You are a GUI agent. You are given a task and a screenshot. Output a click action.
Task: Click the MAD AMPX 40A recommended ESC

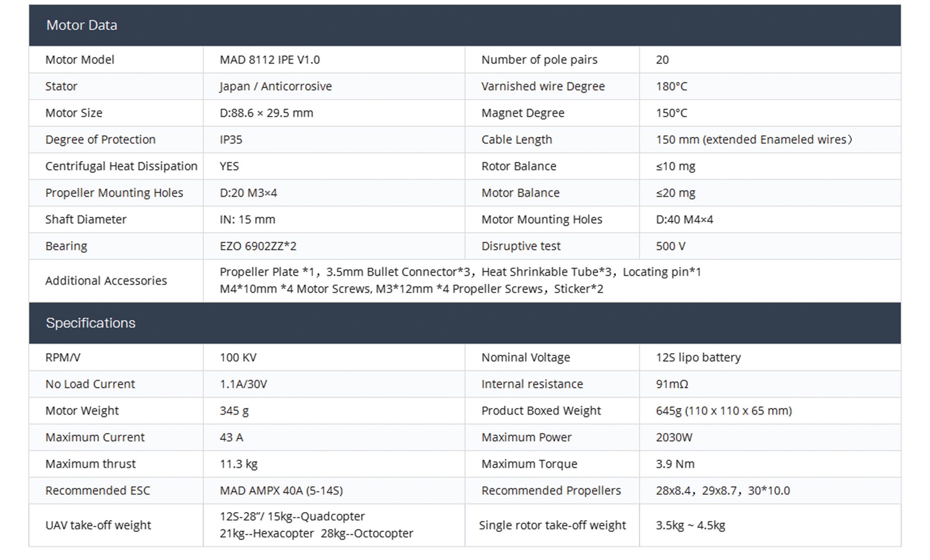click(281, 490)
